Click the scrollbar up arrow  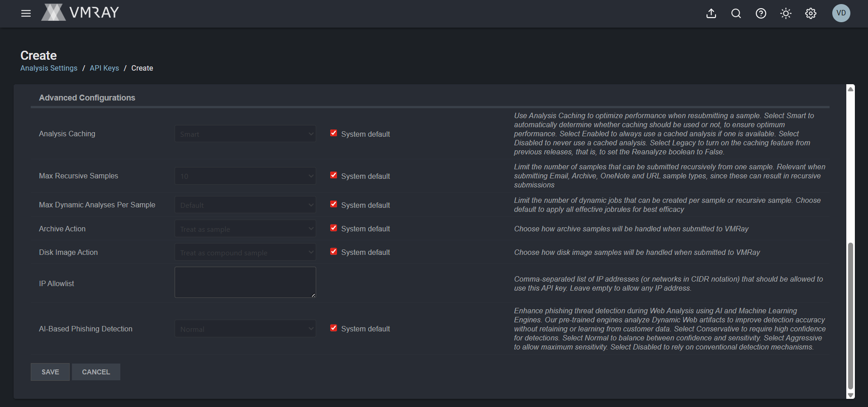coord(850,89)
